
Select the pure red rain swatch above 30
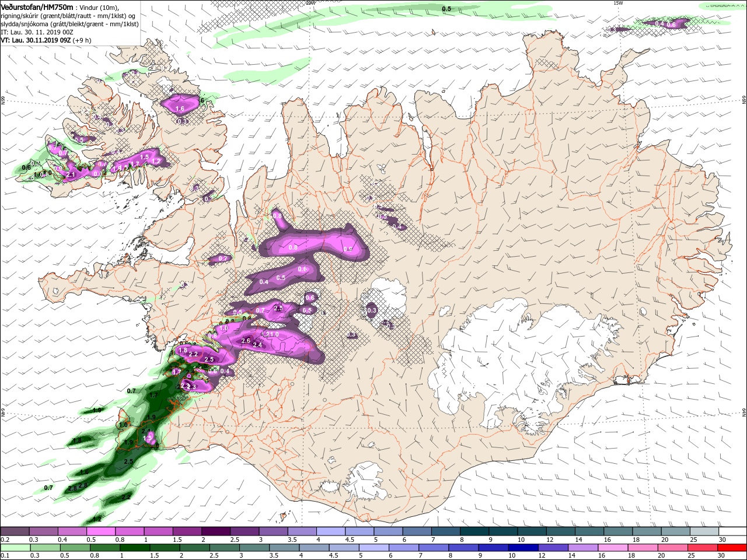(x=731, y=548)
